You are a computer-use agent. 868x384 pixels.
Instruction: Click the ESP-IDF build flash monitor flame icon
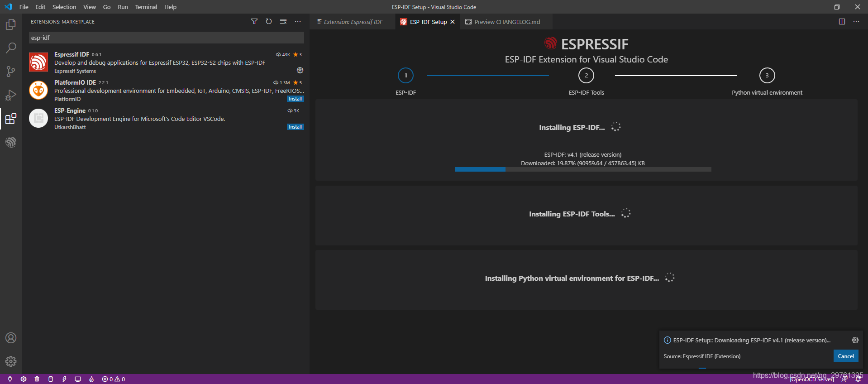(x=91, y=379)
